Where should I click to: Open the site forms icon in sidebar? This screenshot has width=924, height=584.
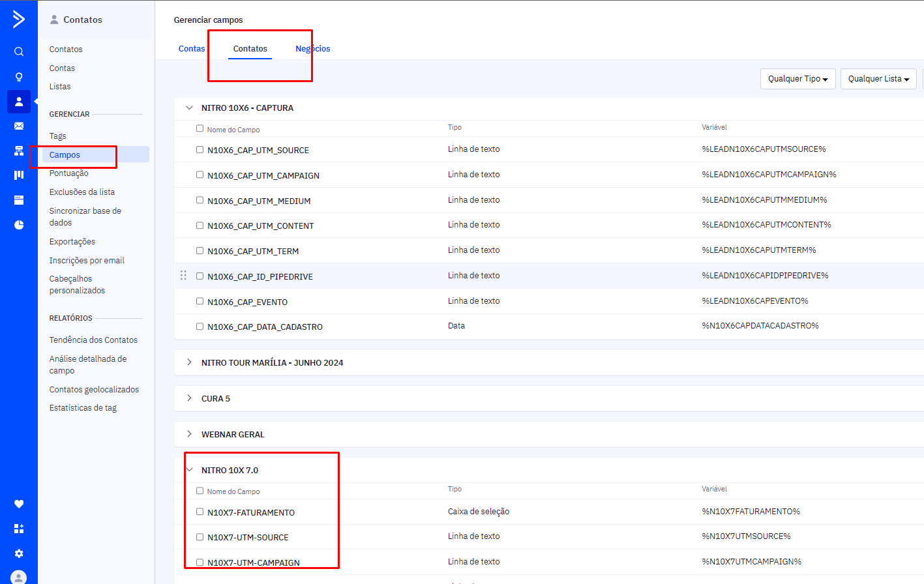pos(19,200)
